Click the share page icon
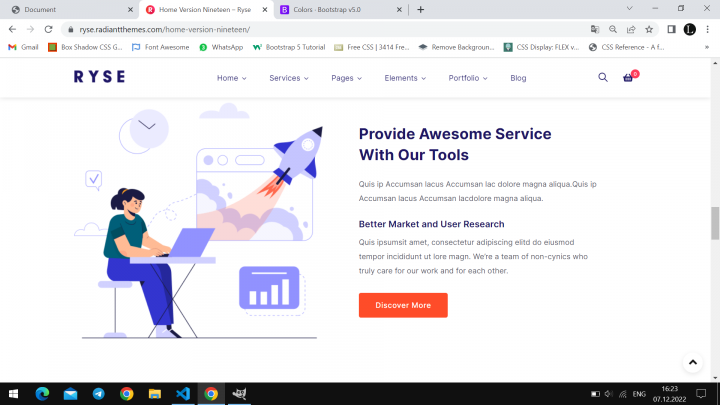The width and height of the screenshot is (720, 405). (631, 29)
